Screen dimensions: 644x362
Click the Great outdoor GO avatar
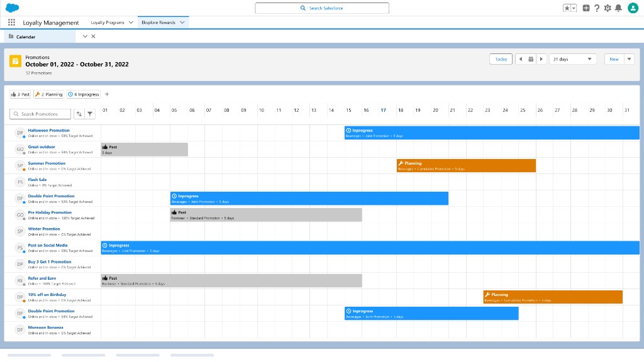(19, 149)
